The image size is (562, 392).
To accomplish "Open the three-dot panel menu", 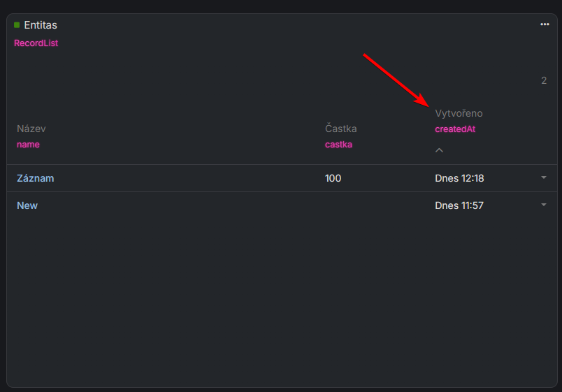I will [x=545, y=24].
